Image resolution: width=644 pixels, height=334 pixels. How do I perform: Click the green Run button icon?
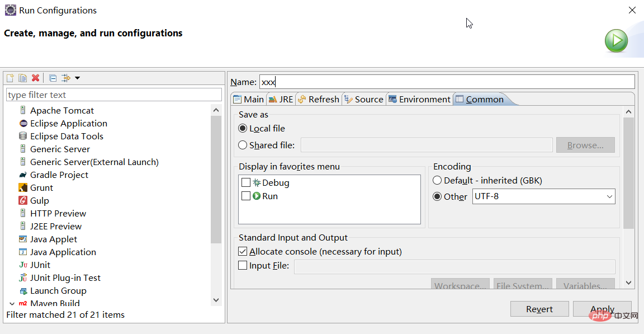tap(616, 41)
